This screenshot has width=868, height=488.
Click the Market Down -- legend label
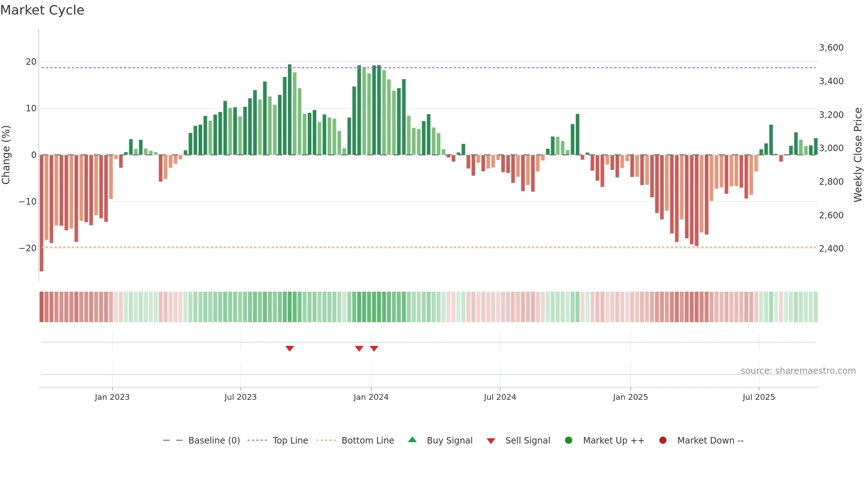[710, 440]
